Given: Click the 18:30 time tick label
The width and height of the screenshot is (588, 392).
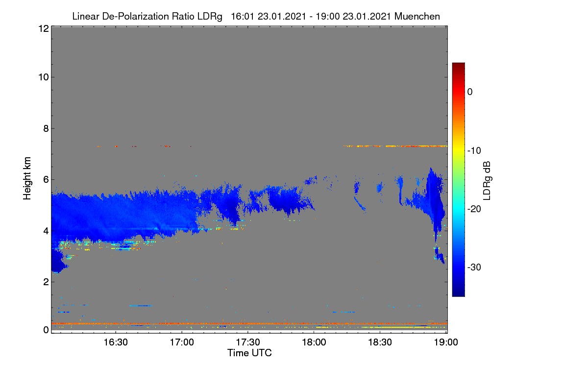Looking at the screenshot, I should (380, 342).
